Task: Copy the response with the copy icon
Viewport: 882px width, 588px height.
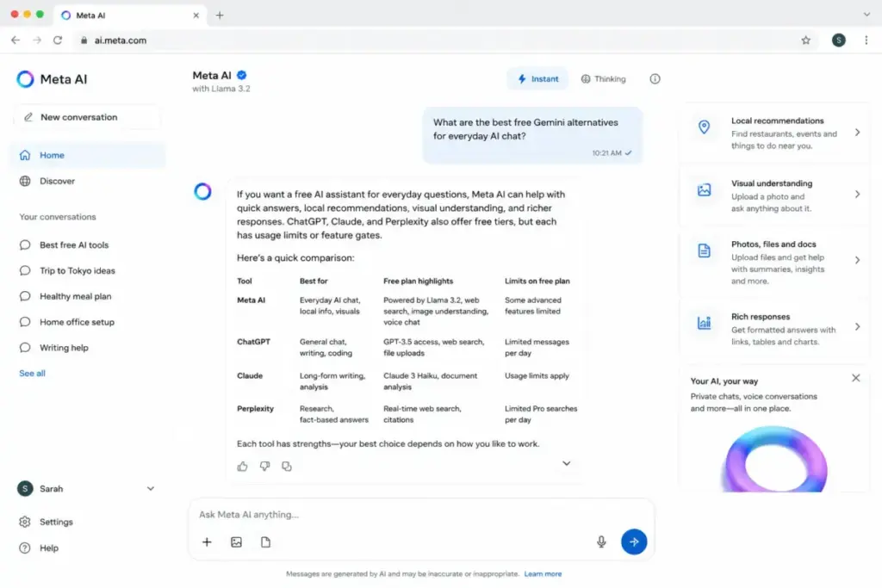Action: pos(287,466)
